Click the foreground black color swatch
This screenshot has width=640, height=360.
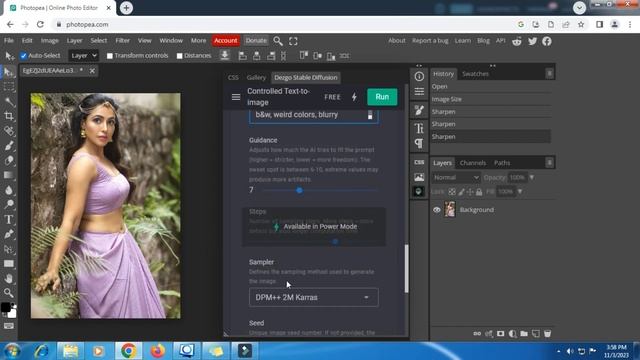[6, 307]
